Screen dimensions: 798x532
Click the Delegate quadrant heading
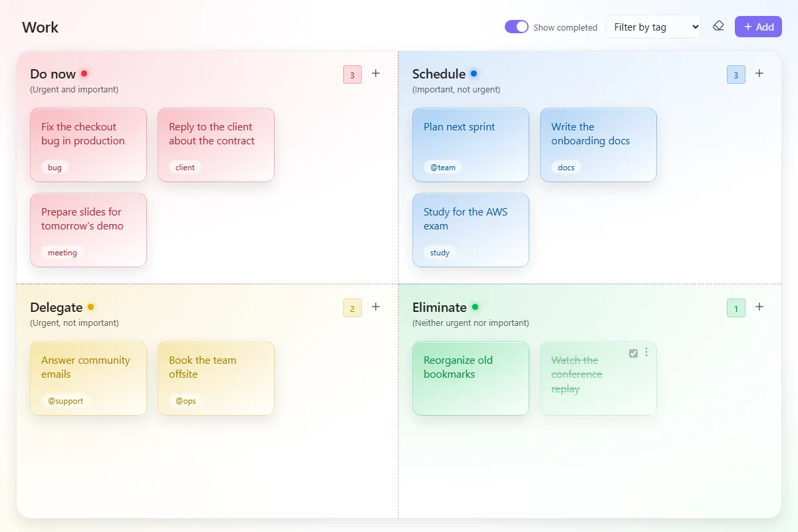[x=57, y=307]
